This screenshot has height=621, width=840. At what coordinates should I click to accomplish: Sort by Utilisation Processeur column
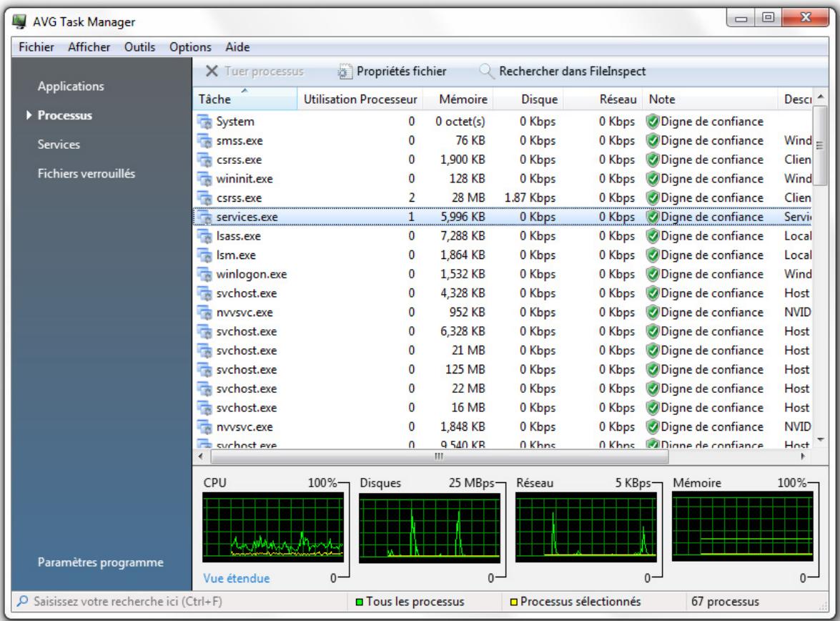(360, 99)
